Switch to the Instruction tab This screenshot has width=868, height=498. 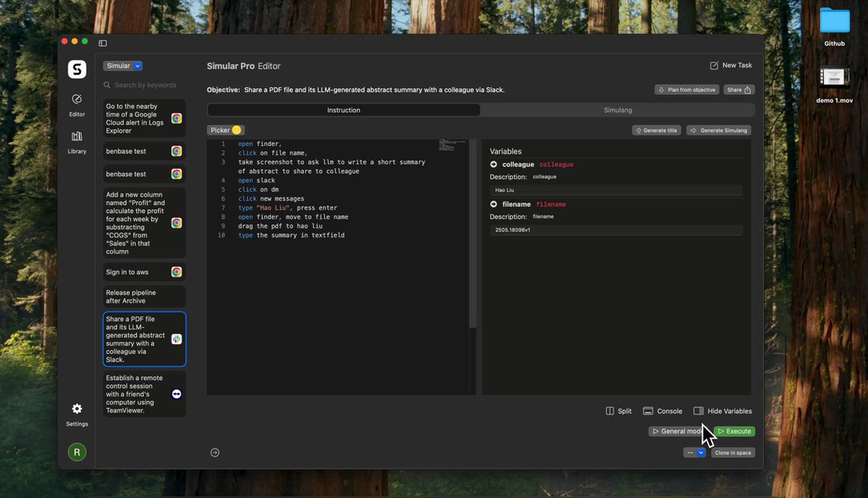pos(343,110)
